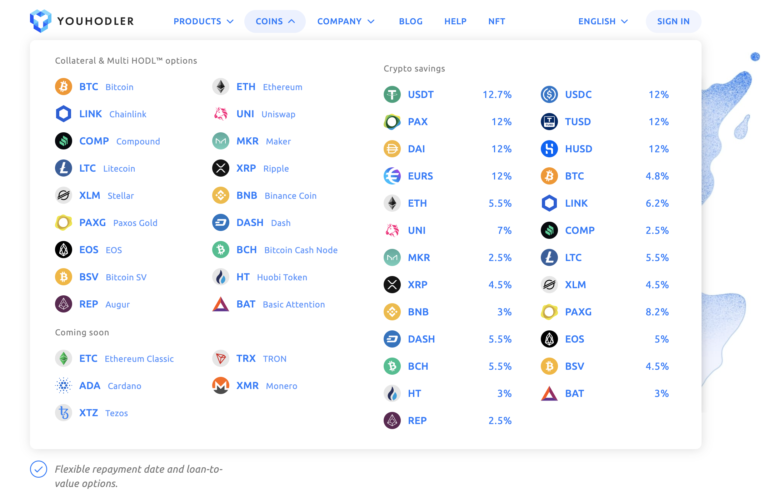Open the English language selector
The height and width of the screenshot is (497, 768).
603,22
